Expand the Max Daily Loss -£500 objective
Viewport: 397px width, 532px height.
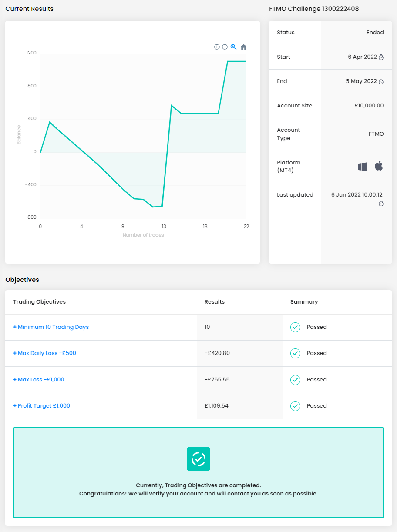(44, 353)
